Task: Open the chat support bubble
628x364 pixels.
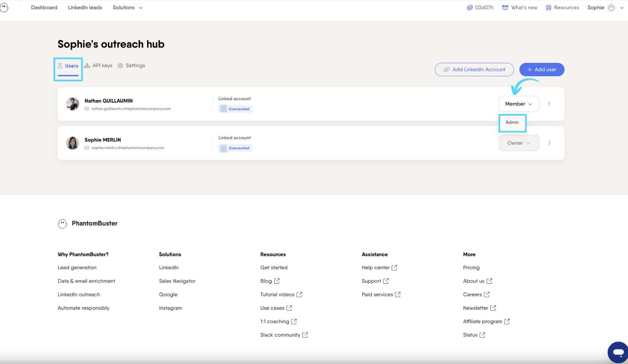Action: tap(618, 352)
